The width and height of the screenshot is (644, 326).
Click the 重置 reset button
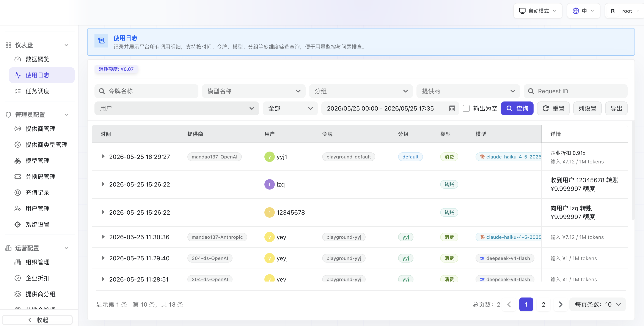(553, 108)
